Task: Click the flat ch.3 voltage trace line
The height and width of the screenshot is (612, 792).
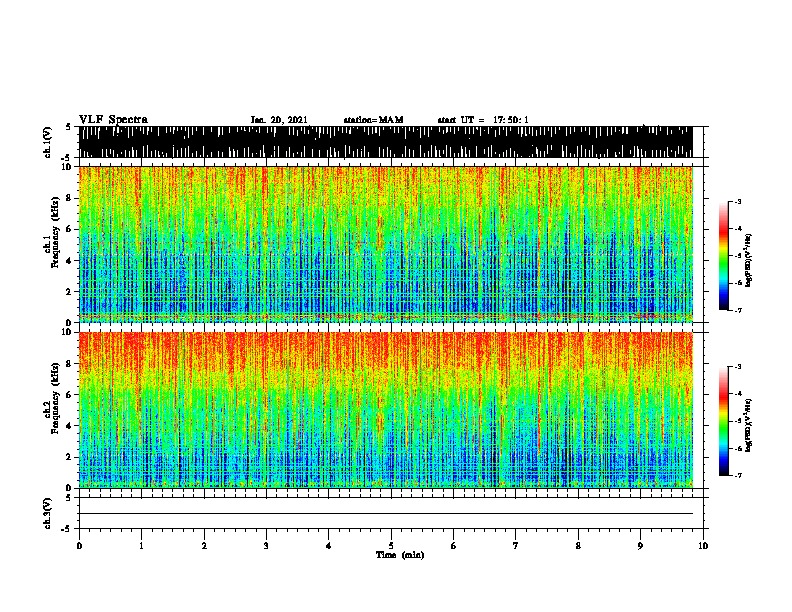Action: (x=386, y=514)
